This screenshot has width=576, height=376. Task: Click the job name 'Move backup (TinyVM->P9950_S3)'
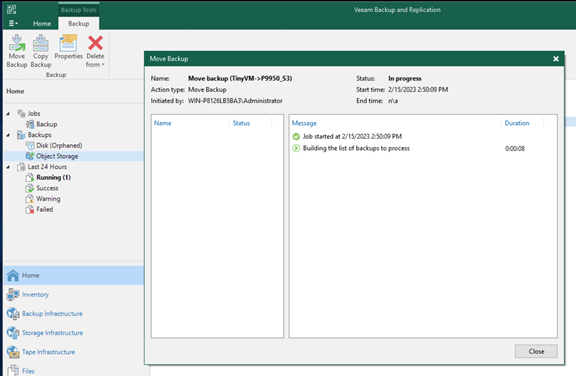coord(240,79)
